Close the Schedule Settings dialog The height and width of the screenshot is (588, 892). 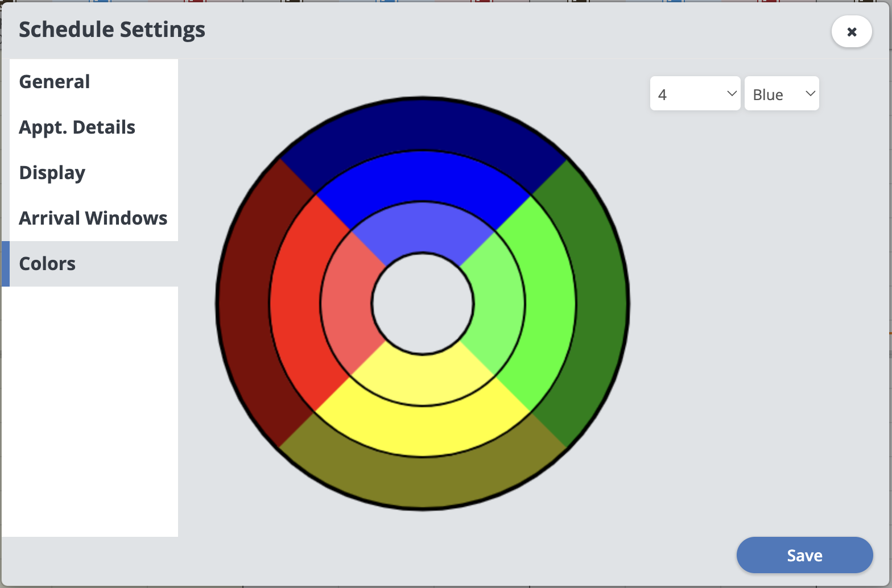851,32
